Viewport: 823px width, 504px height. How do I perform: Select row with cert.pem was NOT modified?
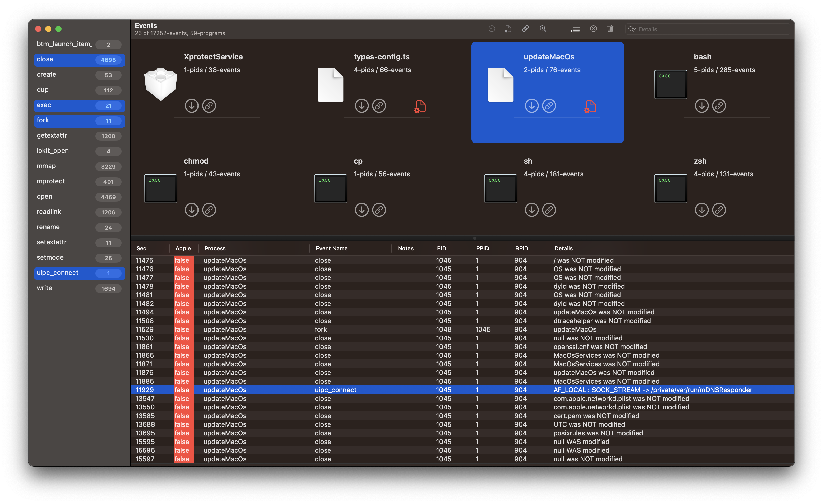463,416
